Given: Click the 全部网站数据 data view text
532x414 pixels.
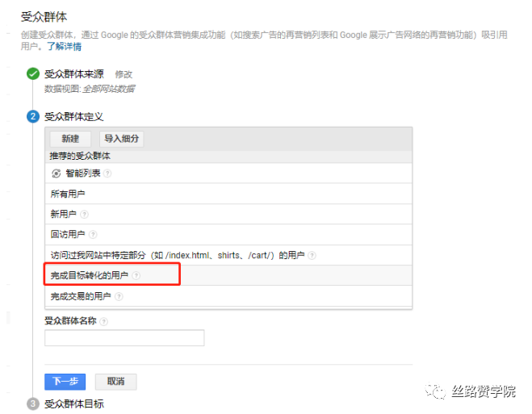Looking at the screenshot, I should coord(108,89).
